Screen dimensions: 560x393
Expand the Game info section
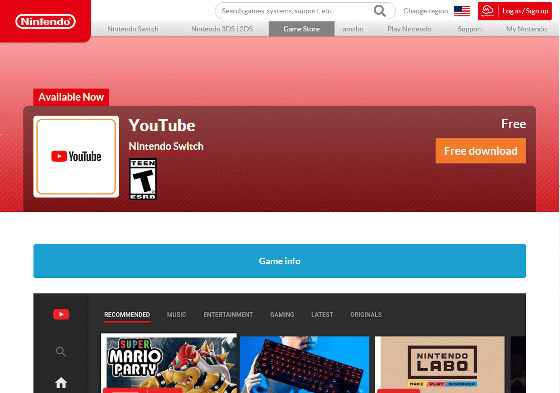pyautogui.click(x=280, y=261)
